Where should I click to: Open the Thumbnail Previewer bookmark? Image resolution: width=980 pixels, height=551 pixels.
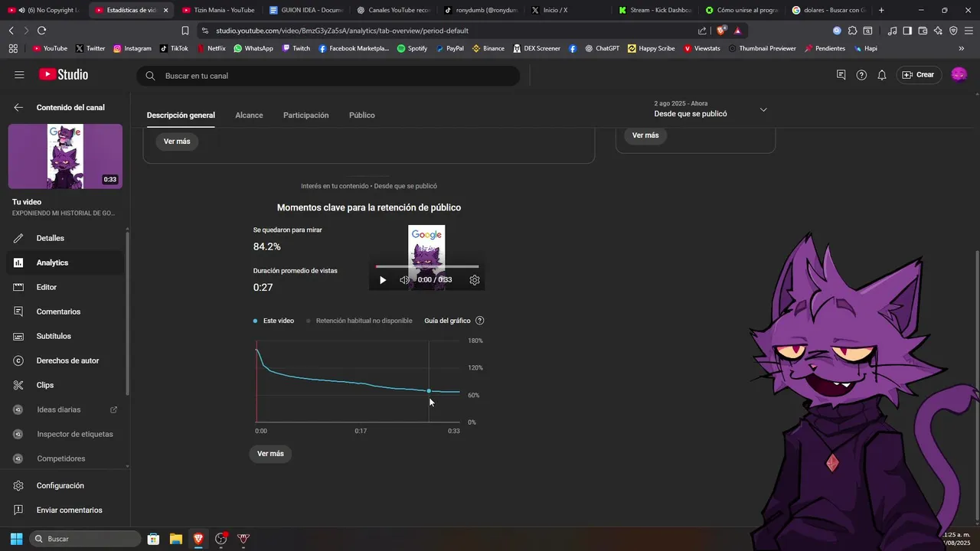(x=762, y=48)
